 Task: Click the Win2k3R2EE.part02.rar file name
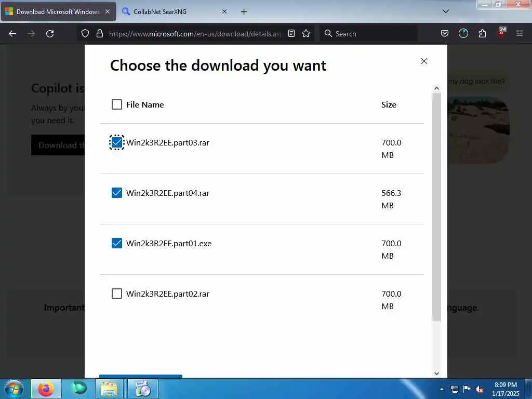[x=168, y=294]
